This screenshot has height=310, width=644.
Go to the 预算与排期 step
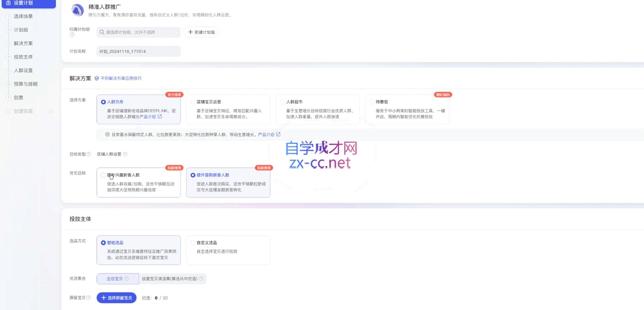coord(26,84)
